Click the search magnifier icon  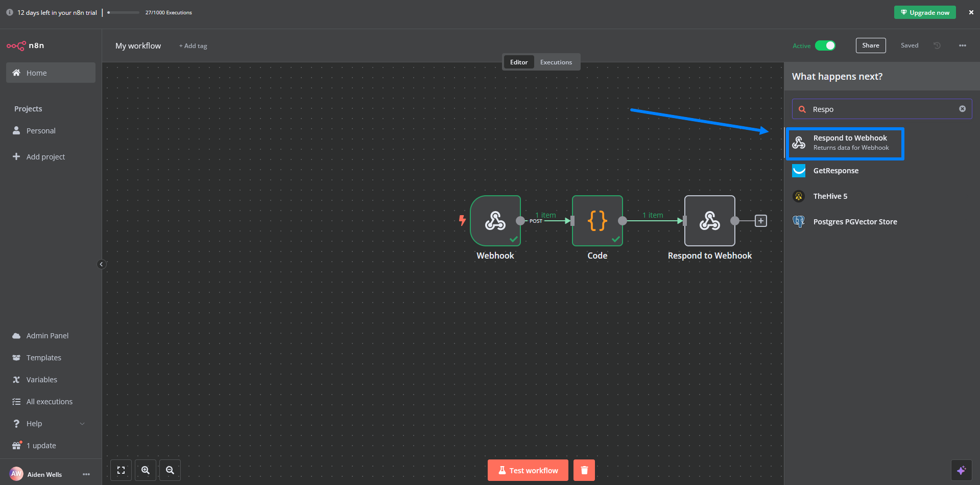pos(802,109)
